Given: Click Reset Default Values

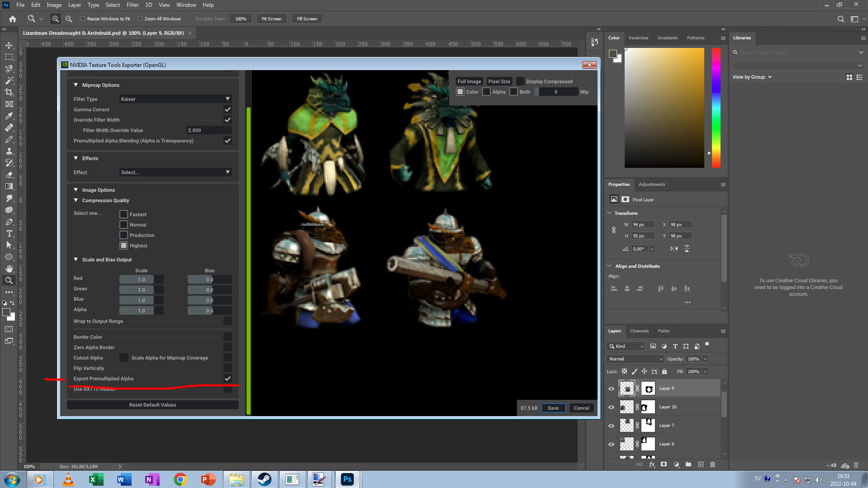Looking at the screenshot, I should pyautogui.click(x=152, y=405).
